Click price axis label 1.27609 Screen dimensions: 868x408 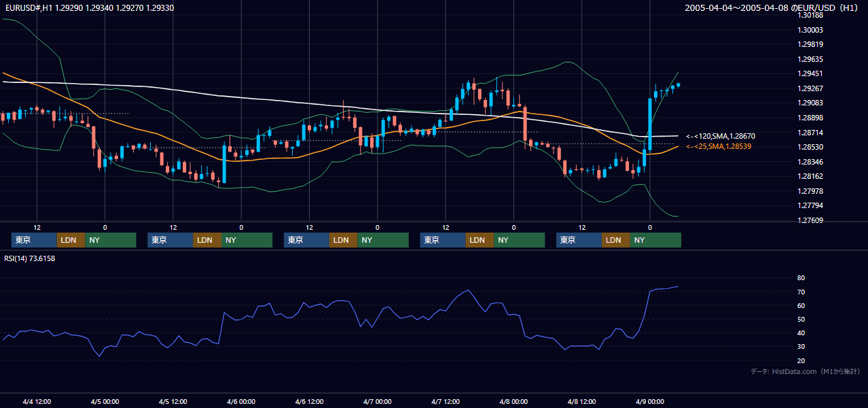(x=810, y=220)
